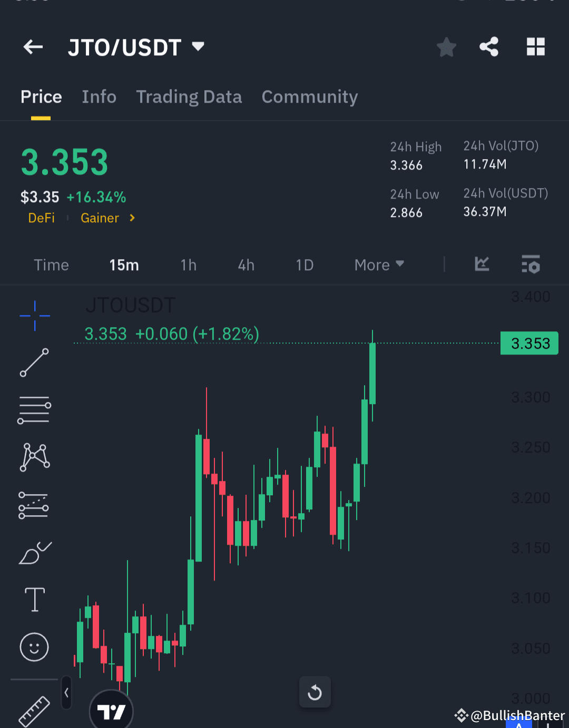
Task: Open the JTO/USDT pair selector dropdown
Action: point(198,47)
